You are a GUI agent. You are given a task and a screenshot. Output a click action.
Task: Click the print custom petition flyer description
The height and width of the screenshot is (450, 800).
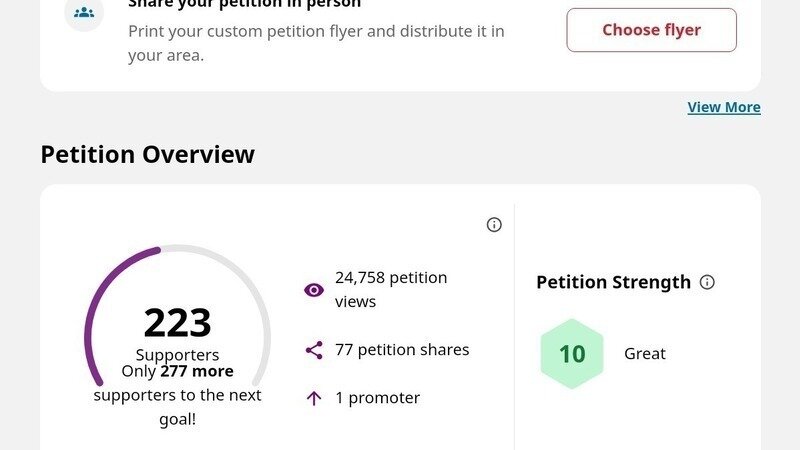[x=316, y=43]
